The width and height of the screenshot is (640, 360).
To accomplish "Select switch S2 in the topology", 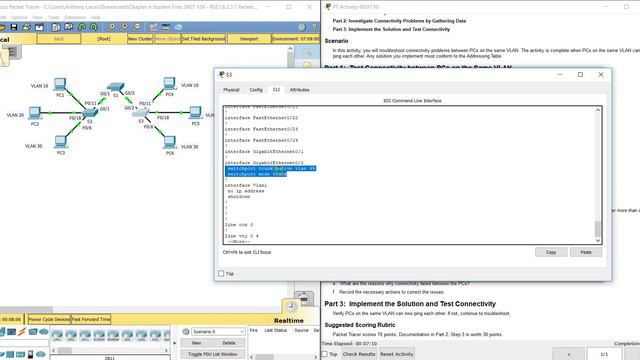I will click(x=90, y=113).
